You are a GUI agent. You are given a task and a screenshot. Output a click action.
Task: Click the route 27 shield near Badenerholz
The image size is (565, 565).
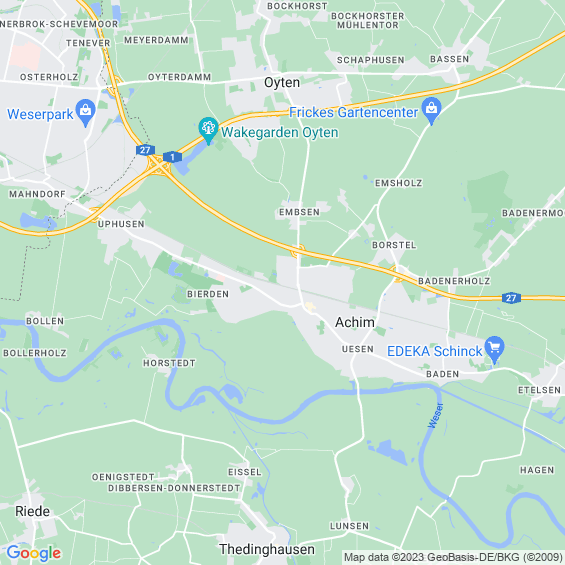[x=511, y=298]
